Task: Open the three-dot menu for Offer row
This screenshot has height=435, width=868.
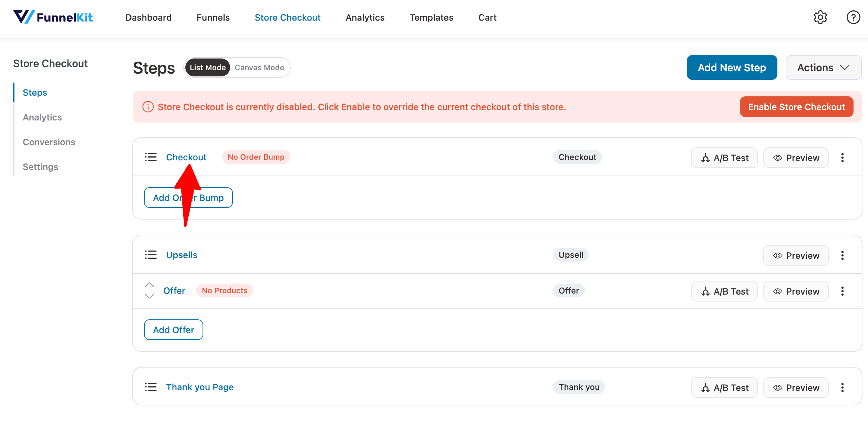Action: point(843,291)
